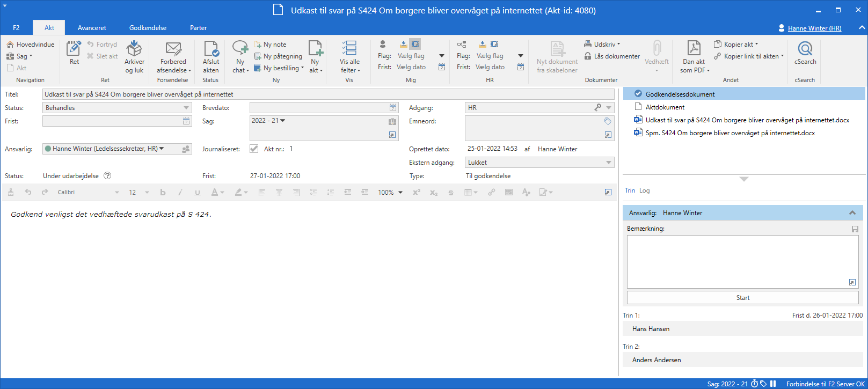The width and height of the screenshot is (868, 389).
Task: Toggle bold formatting
Action: coord(163,192)
